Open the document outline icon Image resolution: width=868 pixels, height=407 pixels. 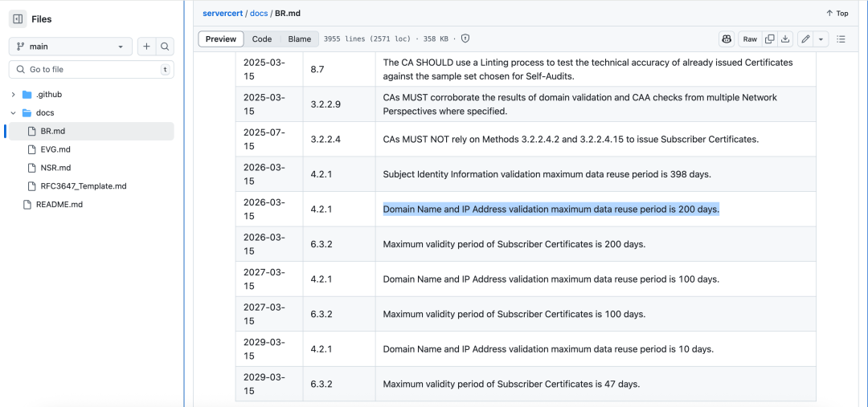click(841, 39)
